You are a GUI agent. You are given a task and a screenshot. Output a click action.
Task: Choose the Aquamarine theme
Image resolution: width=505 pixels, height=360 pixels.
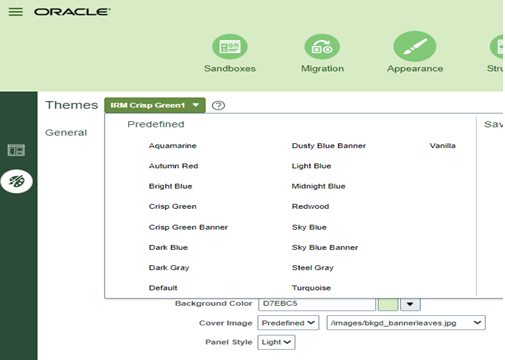[x=172, y=146]
